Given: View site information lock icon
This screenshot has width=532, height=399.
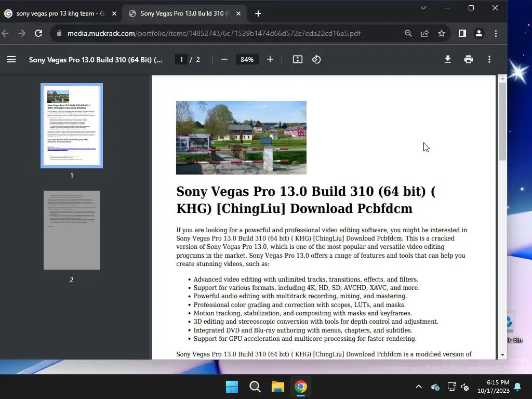Looking at the screenshot, I should 59,33.
